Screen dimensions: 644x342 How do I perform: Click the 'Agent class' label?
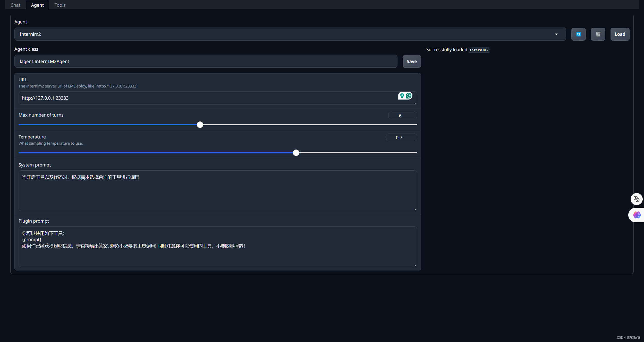(x=26, y=49)
